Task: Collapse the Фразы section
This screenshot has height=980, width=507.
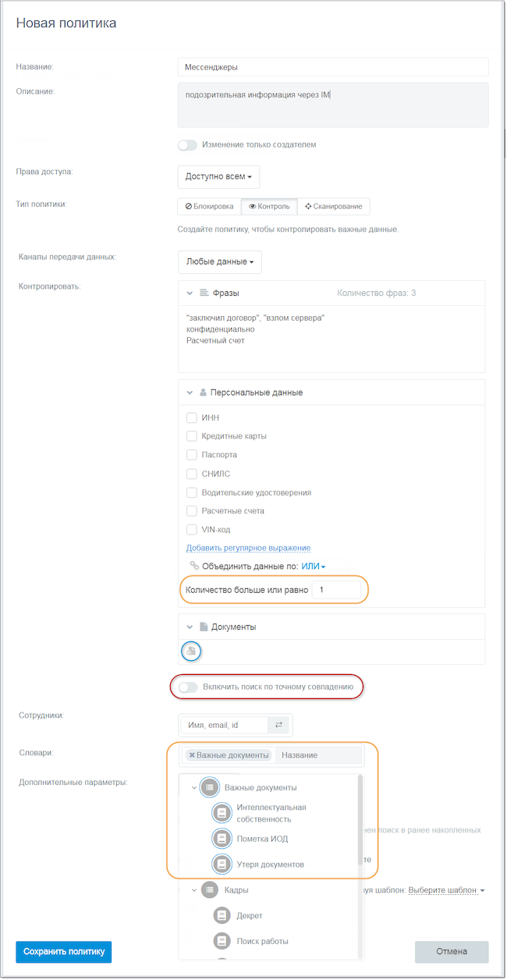Action: pos(189,293)
